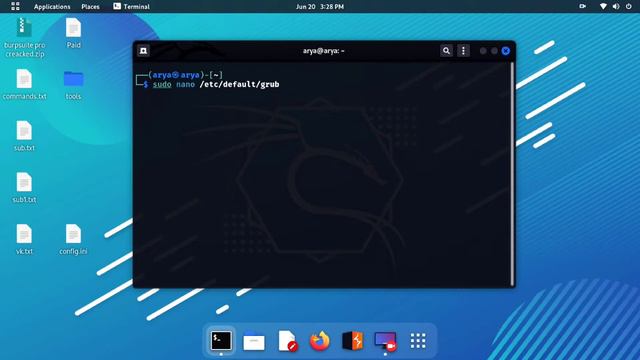Open the screen recorder app in the dock
The height and width of the screenshot is (360, 640).
(385, 341)
